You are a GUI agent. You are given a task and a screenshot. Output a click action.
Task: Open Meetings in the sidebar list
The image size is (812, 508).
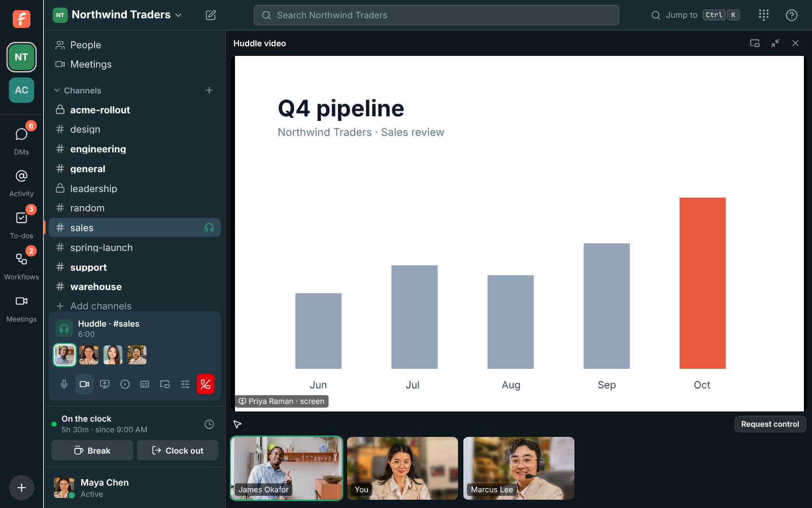(x=134, y=65)
